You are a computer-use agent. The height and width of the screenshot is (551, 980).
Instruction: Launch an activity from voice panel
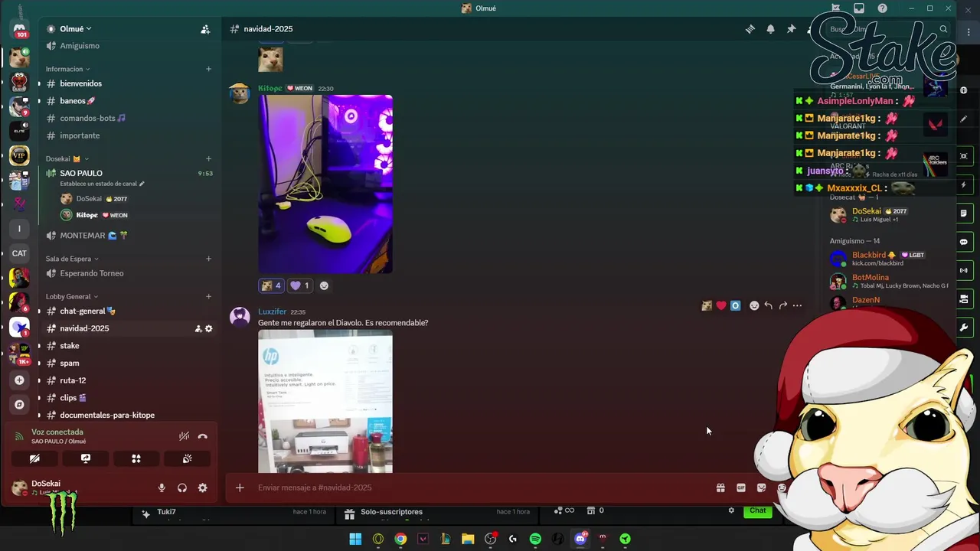(x=136, y=458)
